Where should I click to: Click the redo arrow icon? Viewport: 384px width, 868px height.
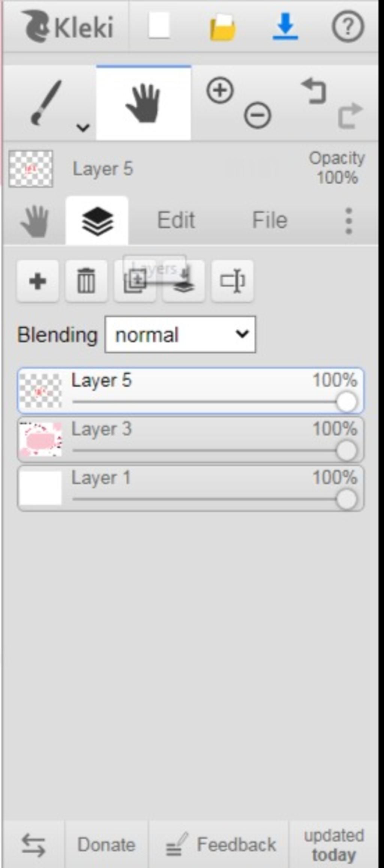point(350,115)
